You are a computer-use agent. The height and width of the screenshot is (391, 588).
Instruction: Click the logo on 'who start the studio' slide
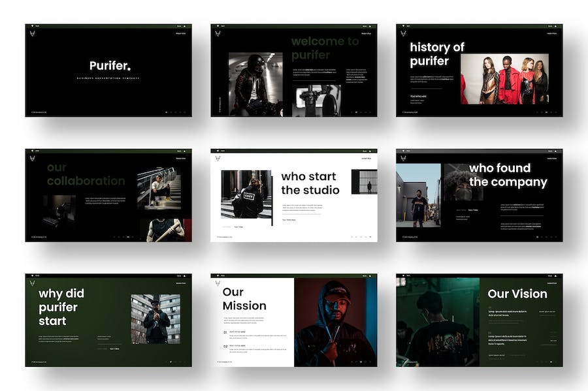217,157
